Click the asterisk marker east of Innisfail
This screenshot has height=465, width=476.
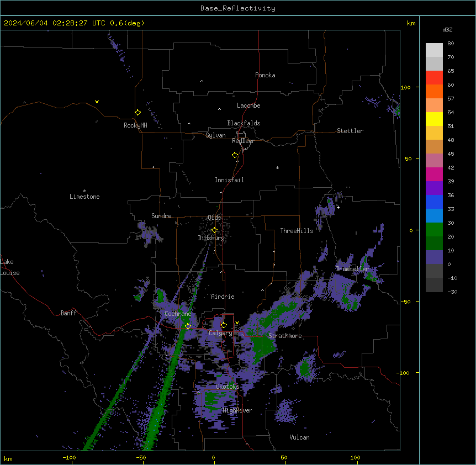click(x=277, y=168)
